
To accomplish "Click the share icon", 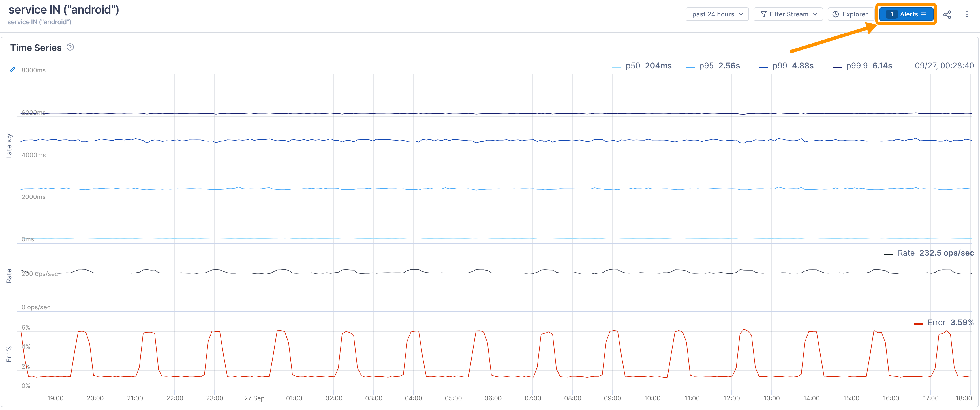I will point(947,14).
